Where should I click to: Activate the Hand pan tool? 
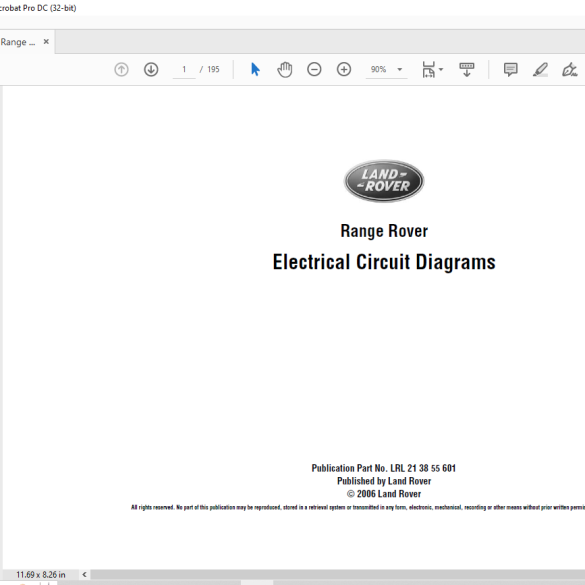285,69
